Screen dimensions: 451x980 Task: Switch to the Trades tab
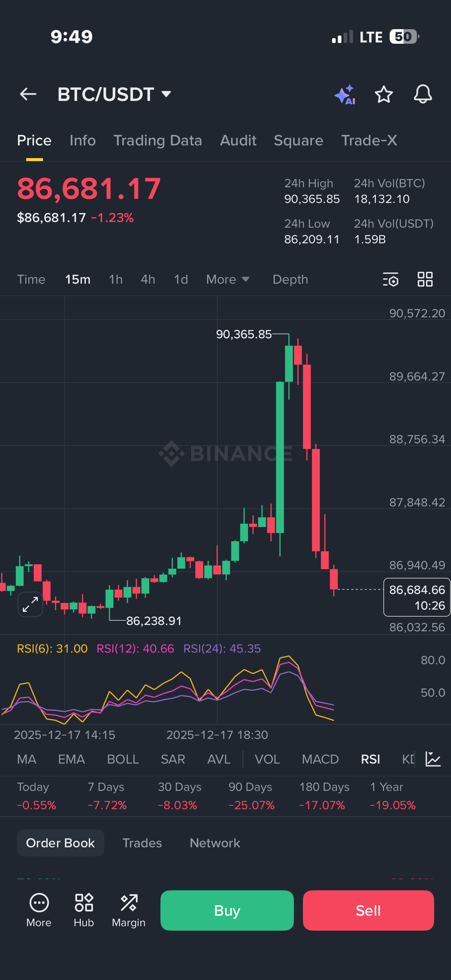point(142,843)
